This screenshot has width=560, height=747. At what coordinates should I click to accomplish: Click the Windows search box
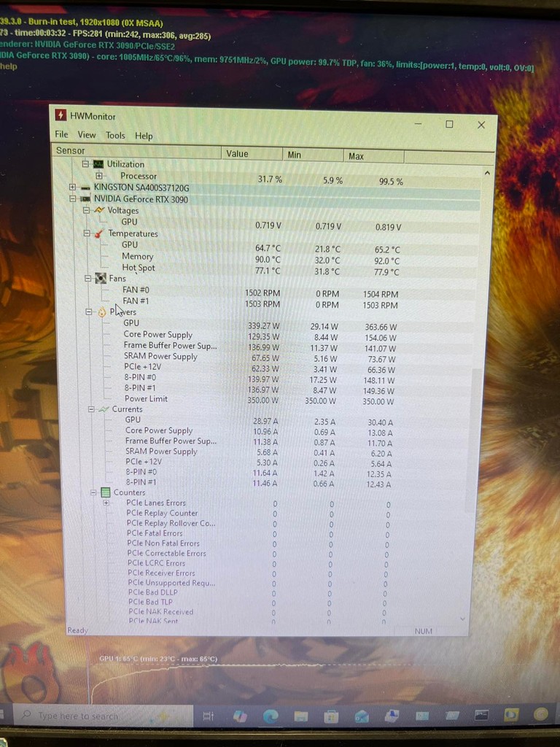coord(103,716)
